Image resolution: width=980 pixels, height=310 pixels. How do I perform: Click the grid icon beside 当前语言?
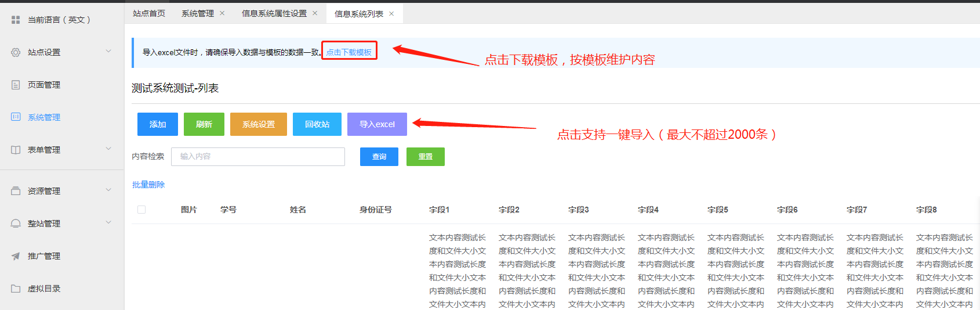click(x=16, y=20)
